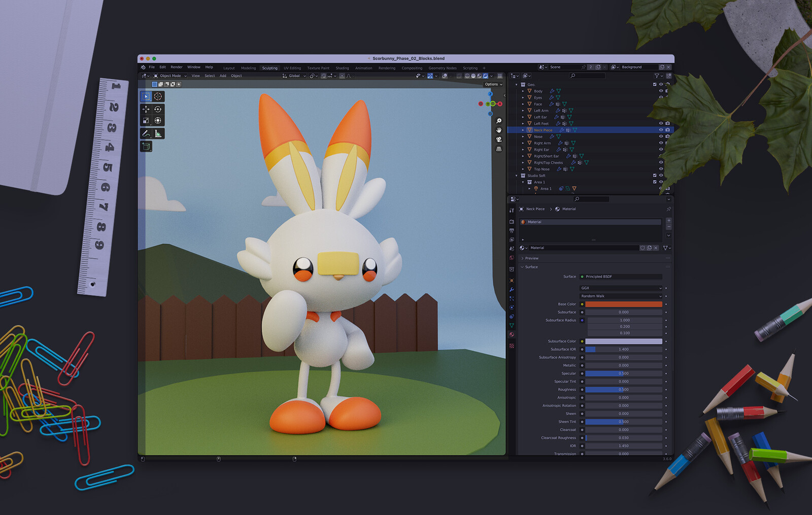Viewport: 812px width, 515px height.
Task: Select the Cursor tool
Action: [x=158, y=96]
